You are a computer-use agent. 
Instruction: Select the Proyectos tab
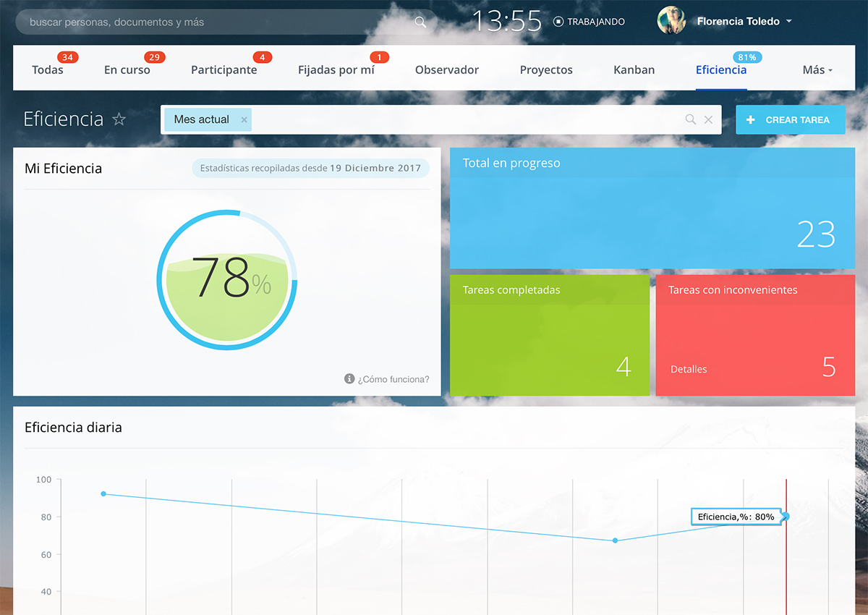click(546, 70)
